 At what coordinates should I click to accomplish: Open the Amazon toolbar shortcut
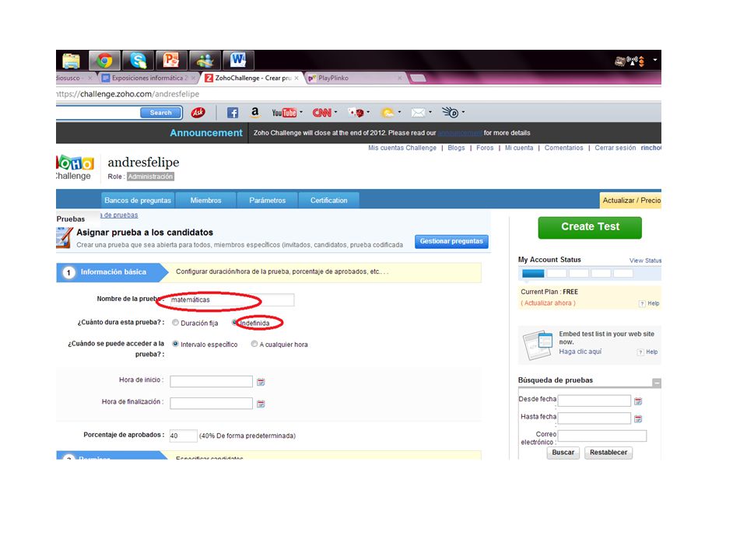coord(255,112)
